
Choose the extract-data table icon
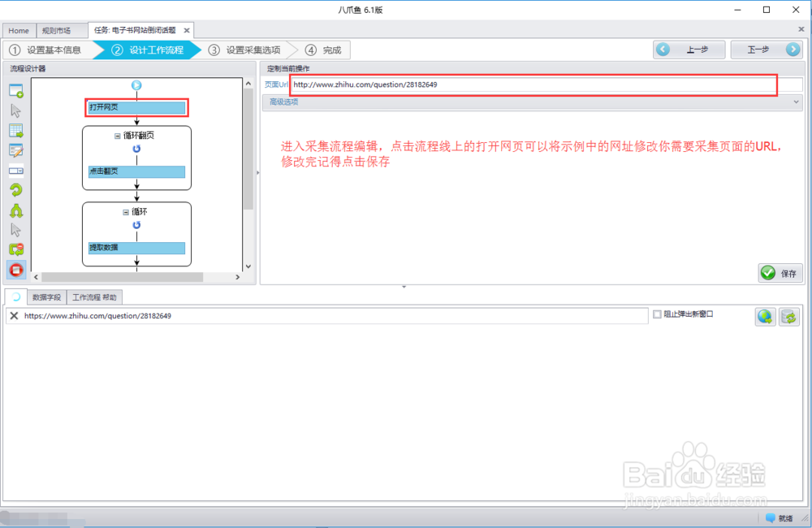[16, 131]
